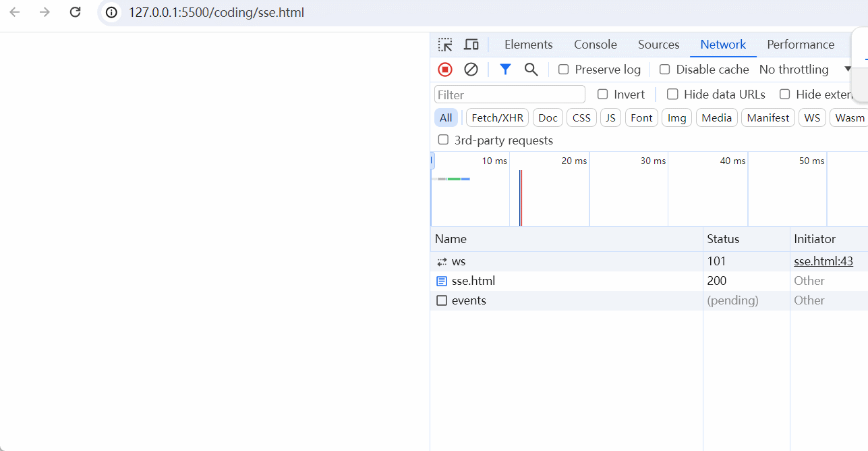Filter by Font requests
The height and width of the screenshot is (451, 868).
[641, 117]
